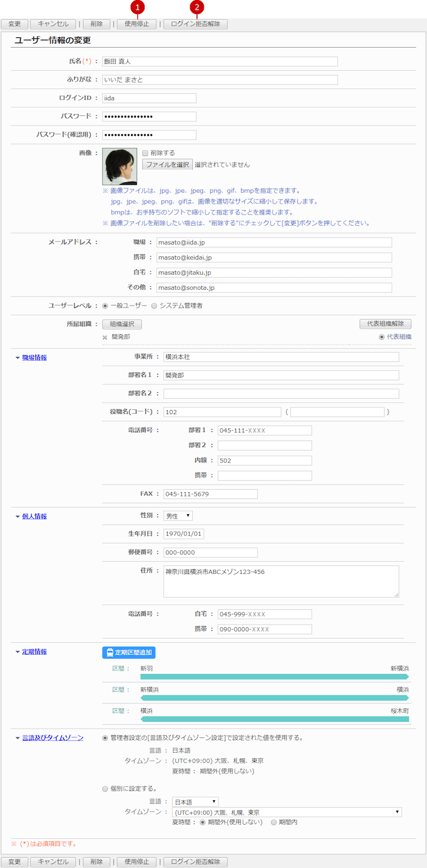Viewport: 427px width, 868px height.
Task: Remove 開発部 with the X icon
Action: click(x=105, y=337)
